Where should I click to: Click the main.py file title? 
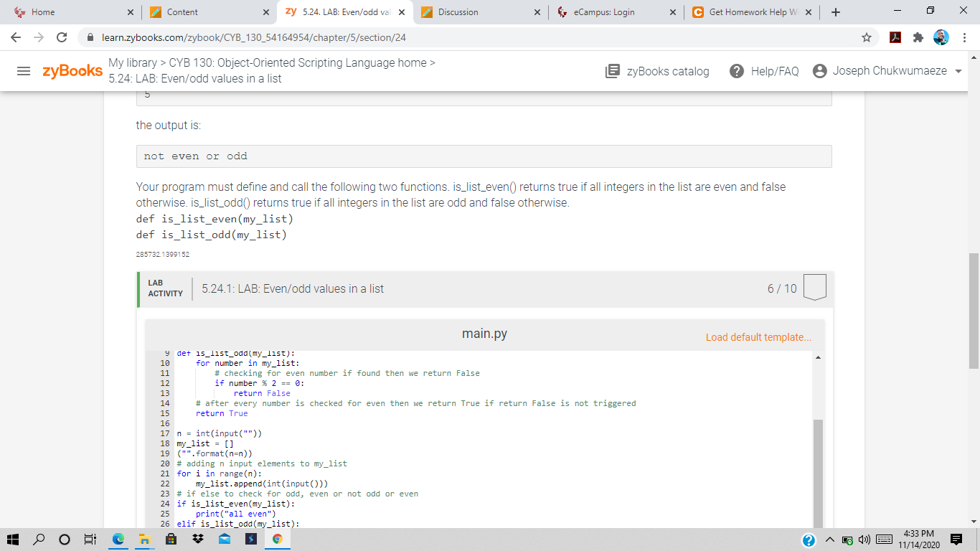(484, 334)
